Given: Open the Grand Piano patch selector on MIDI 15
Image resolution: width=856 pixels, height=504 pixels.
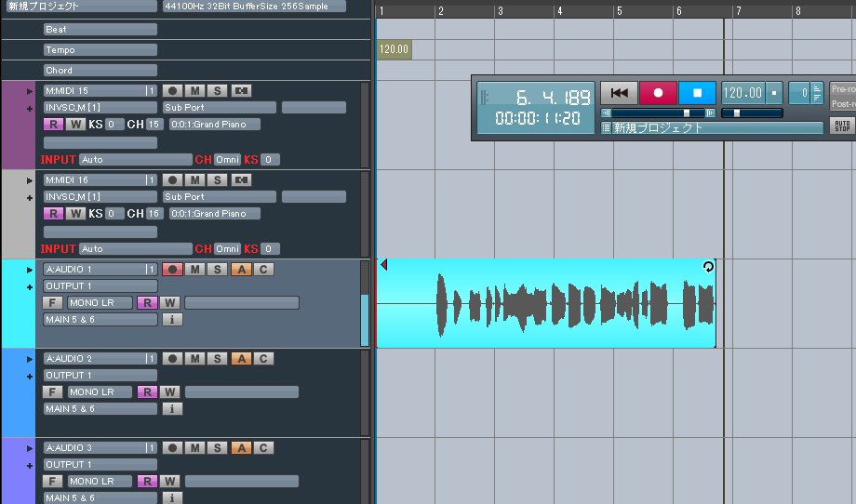Looking at the screenshot, I should (x=215, y=125).
